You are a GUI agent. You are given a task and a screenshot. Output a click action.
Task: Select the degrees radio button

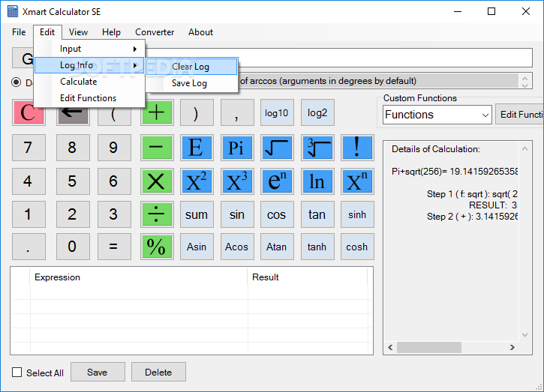pyautogui.click(x=16, y=82)
